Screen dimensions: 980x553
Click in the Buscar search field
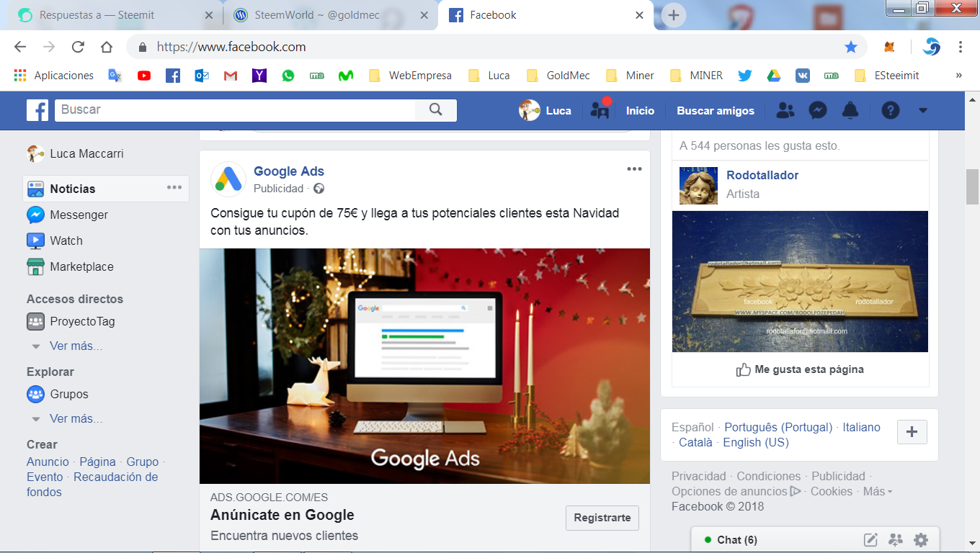(x=235, y=110)
